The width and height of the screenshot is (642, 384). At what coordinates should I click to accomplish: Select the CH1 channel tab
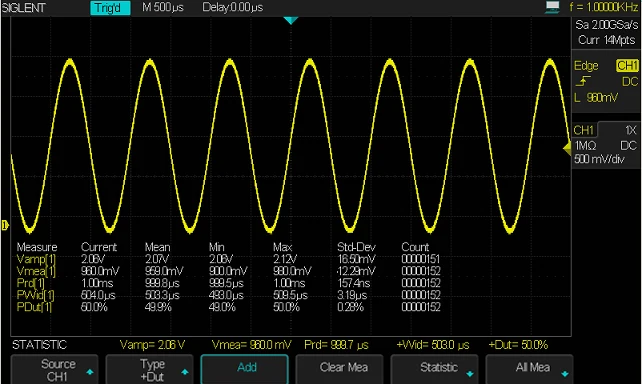coord(584,130)
